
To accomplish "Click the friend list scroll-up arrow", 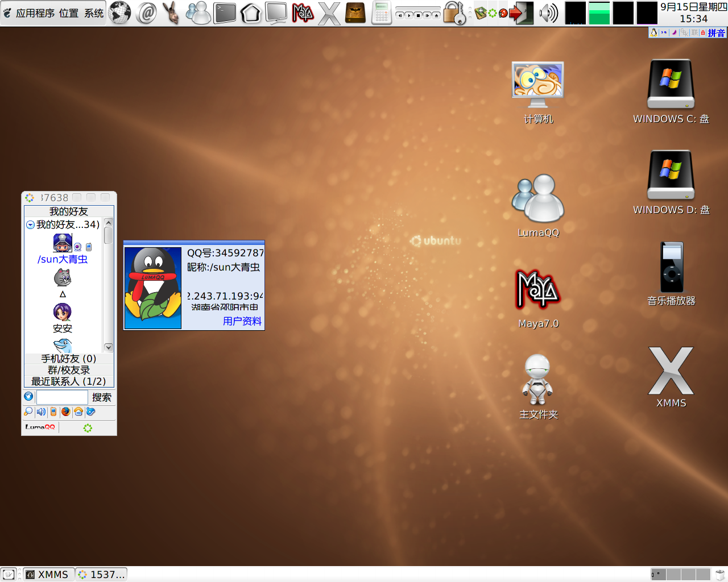I will pyautogui.click(x=109, y=222).
